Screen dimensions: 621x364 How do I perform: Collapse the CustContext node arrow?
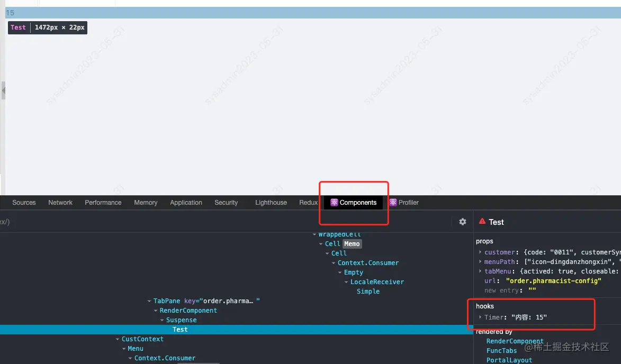(x=118, y=339)
